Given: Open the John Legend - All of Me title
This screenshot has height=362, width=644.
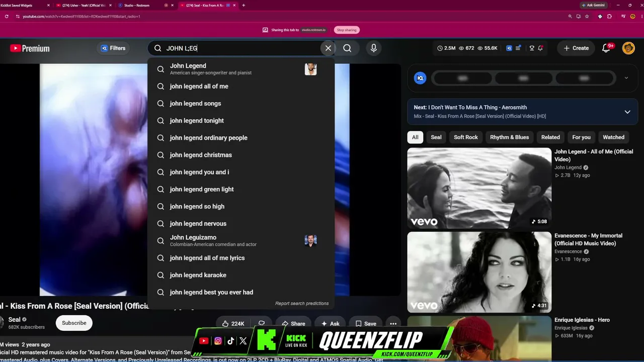Looking at the screenshot, I should (594, 155).
